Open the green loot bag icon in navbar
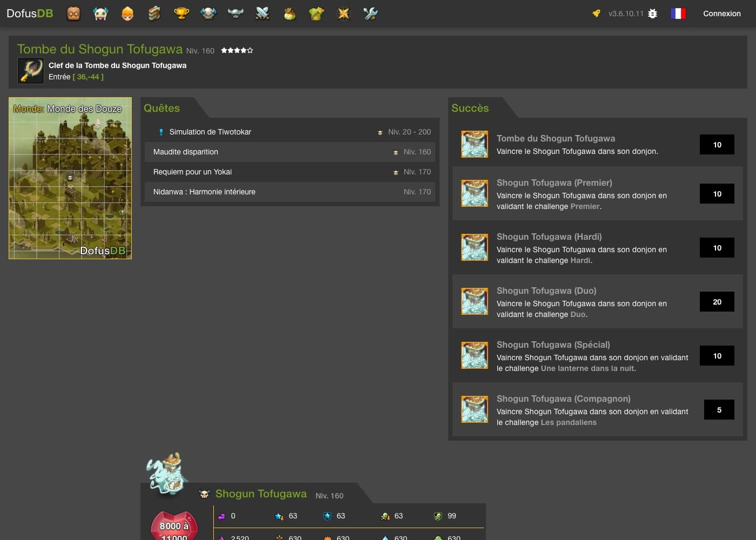756x540 pixels. pyautogui.click(x=289, y=13)
